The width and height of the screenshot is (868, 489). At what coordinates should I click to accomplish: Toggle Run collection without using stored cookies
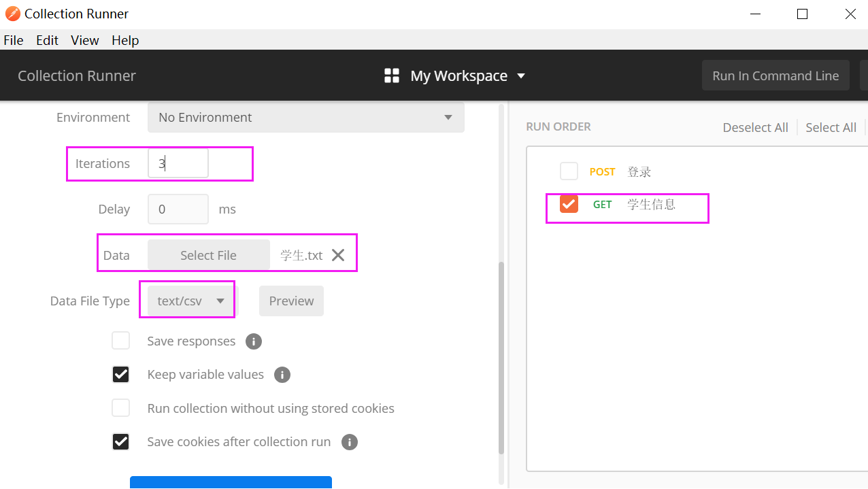[121, 408]
